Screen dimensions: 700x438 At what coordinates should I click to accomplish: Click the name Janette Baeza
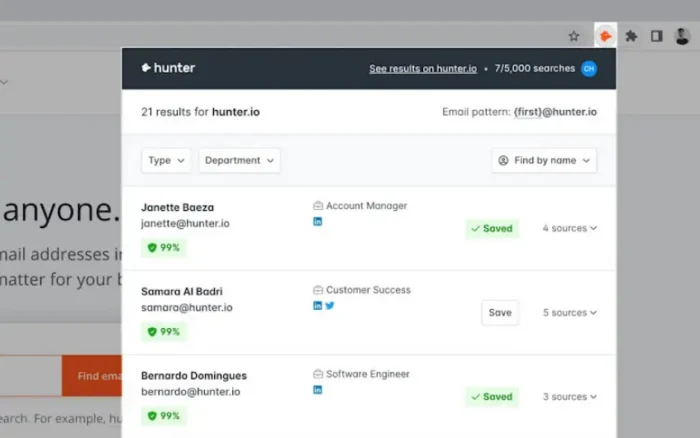point(177,207)
